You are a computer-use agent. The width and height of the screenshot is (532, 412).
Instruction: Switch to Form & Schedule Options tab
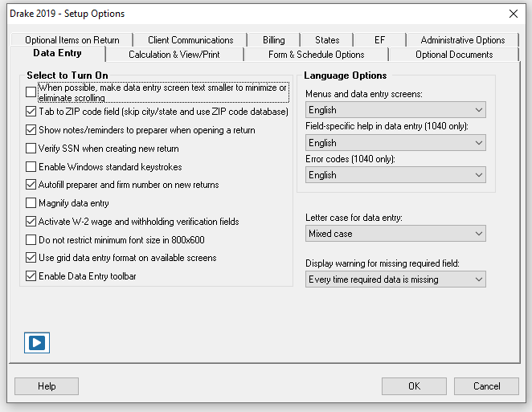316,55
